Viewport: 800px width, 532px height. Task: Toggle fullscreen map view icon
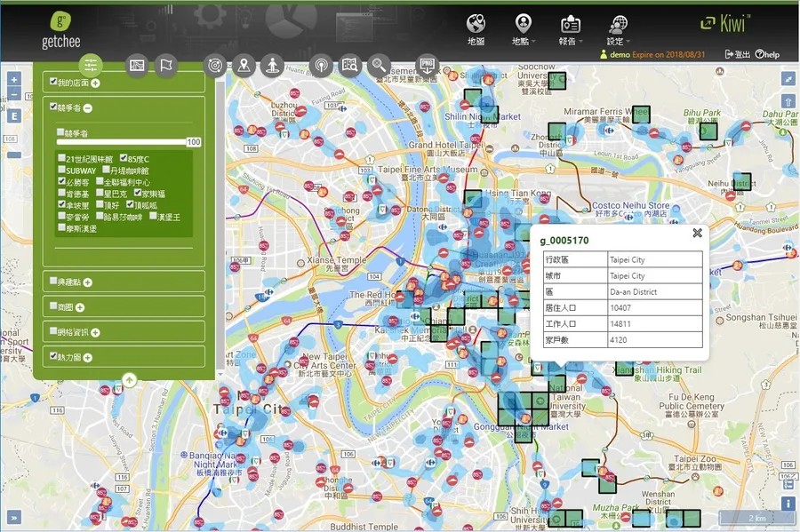pyautogui.click(x=788, y=78)
